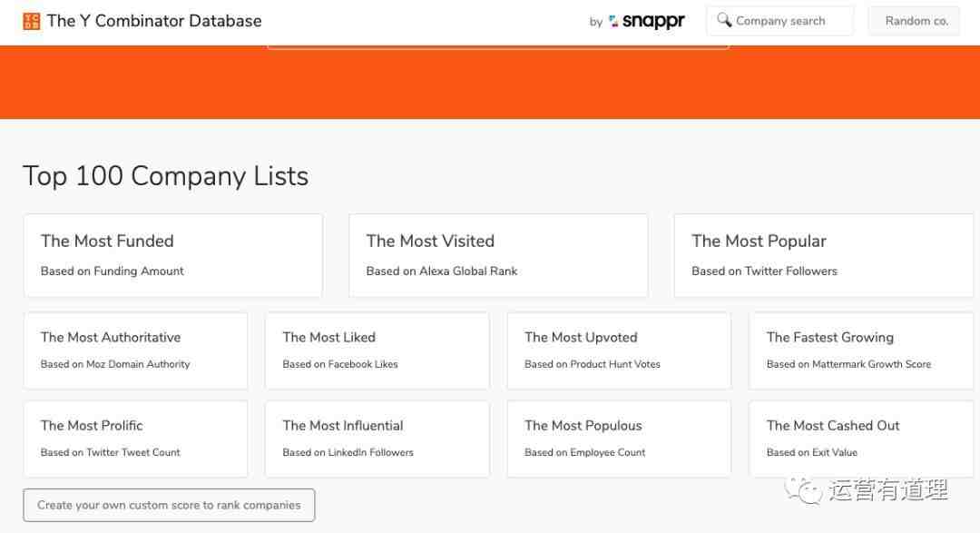This screenshot has height=533, width=980.
Task: View The Most Popular companies list
Action: coord(823,255)
